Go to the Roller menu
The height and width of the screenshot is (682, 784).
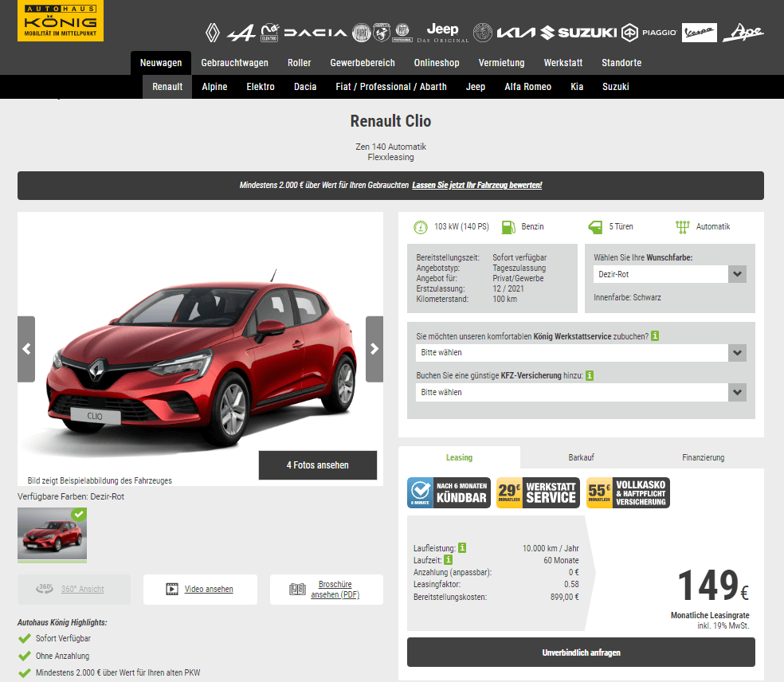(x=299, y=63)
